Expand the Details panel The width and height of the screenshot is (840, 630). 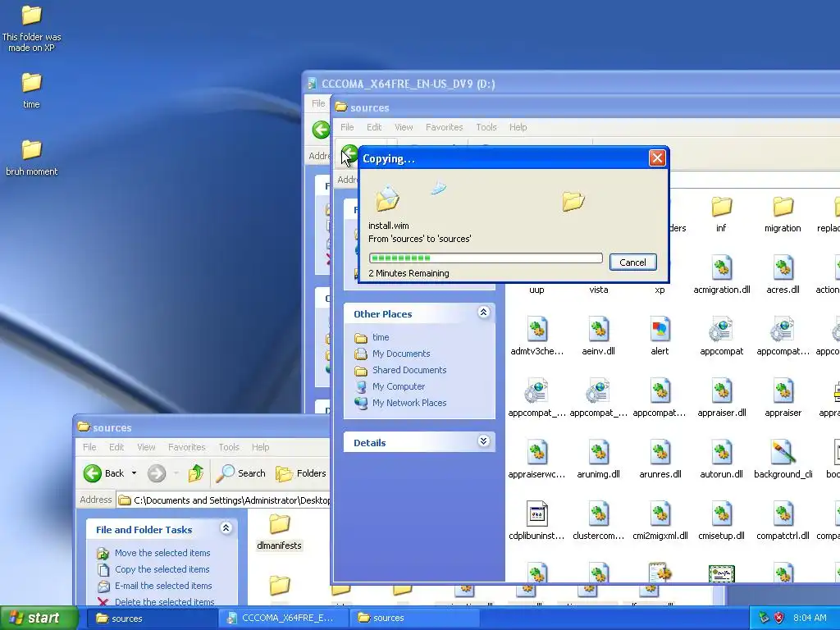pyautogui.click(x=483, y=441)
